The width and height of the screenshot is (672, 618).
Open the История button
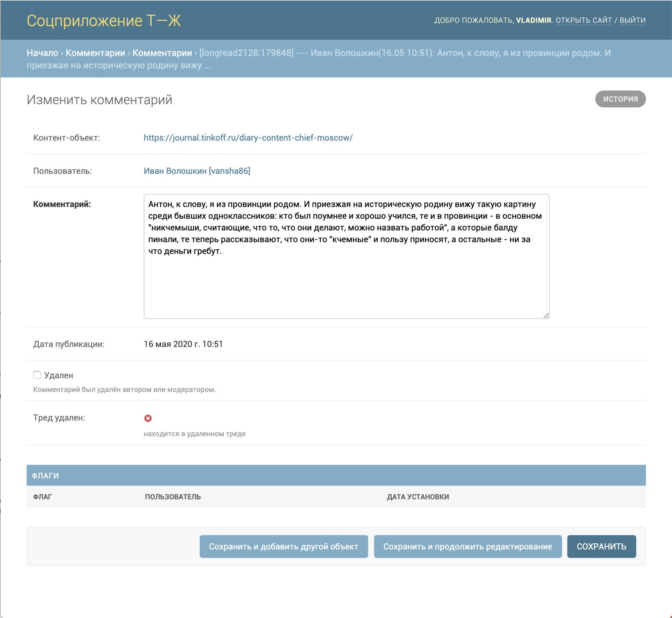point(620,99)
